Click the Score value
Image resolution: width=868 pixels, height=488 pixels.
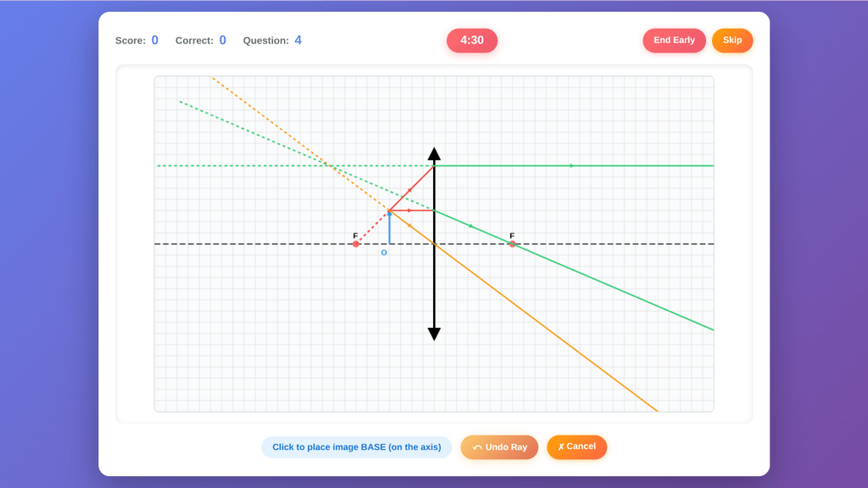(154, 41)
